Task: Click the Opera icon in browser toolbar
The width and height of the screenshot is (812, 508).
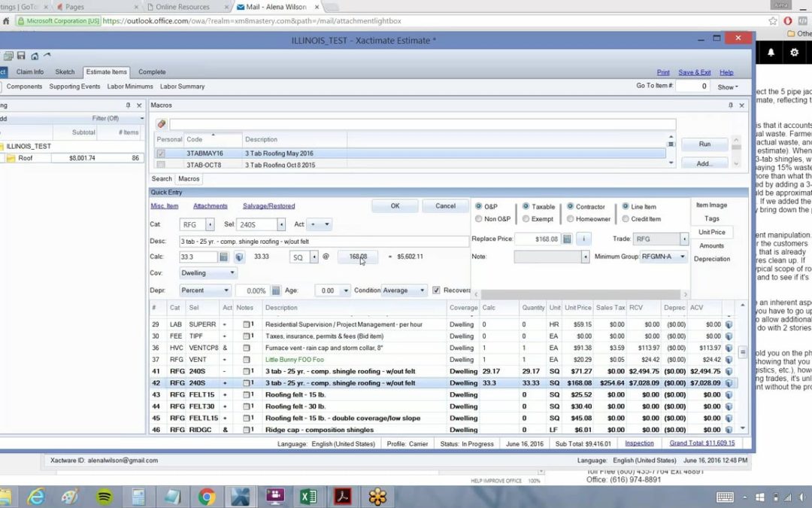Action: [788, 21]
